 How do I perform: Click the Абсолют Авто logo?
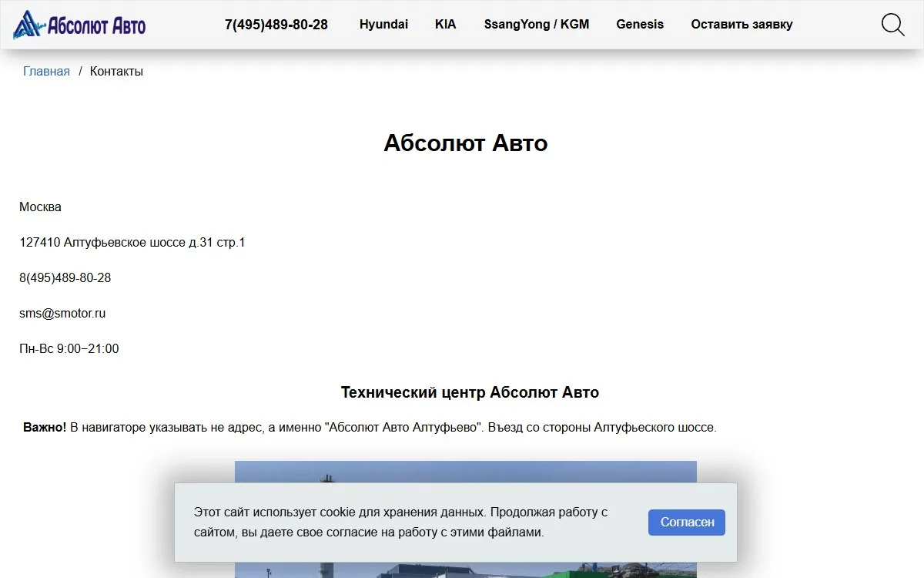(79, 25)
